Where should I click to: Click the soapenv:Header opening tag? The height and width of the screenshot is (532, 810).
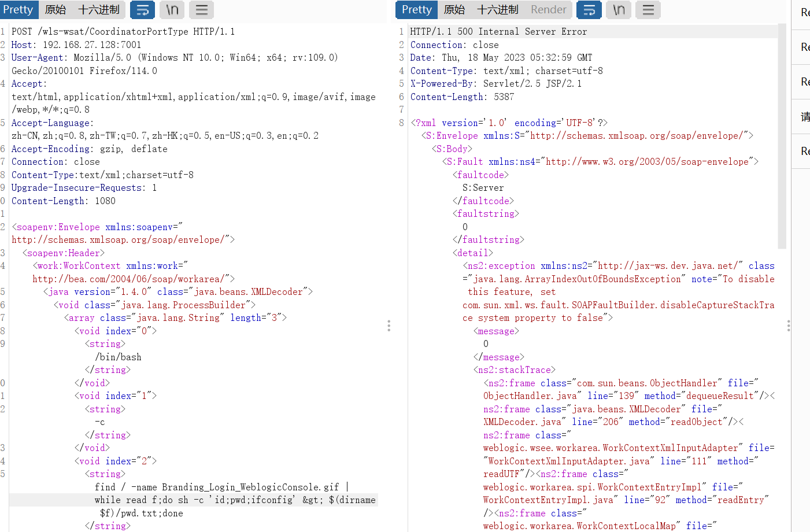(64, 253)
